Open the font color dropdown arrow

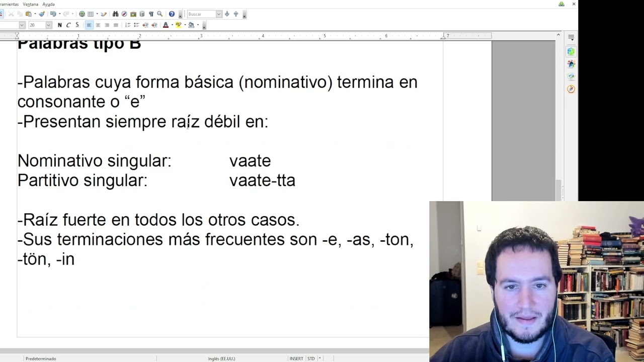(x=172, y=25)
